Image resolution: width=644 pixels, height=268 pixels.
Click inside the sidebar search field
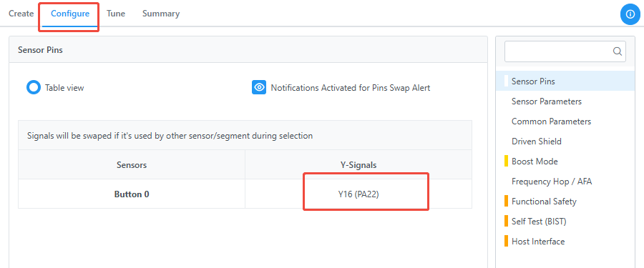[565, 51]
